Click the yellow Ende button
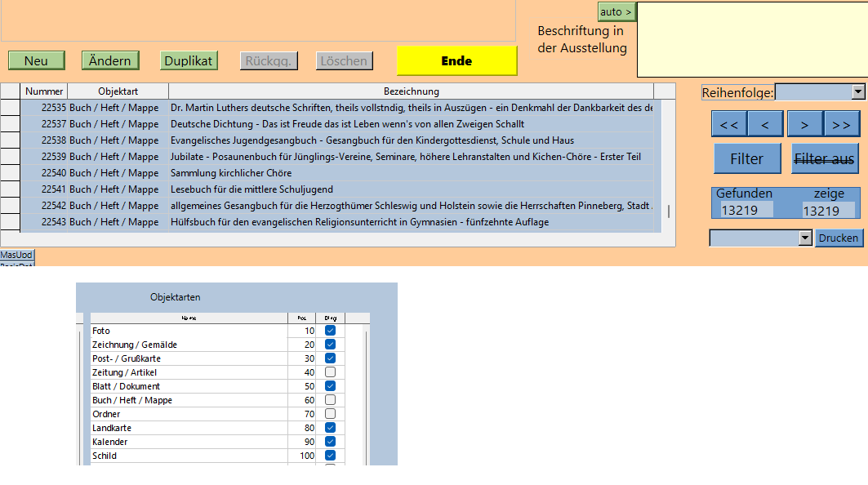Image resolution: width=868 pixels, height=485 pixels. click(456, 60)
